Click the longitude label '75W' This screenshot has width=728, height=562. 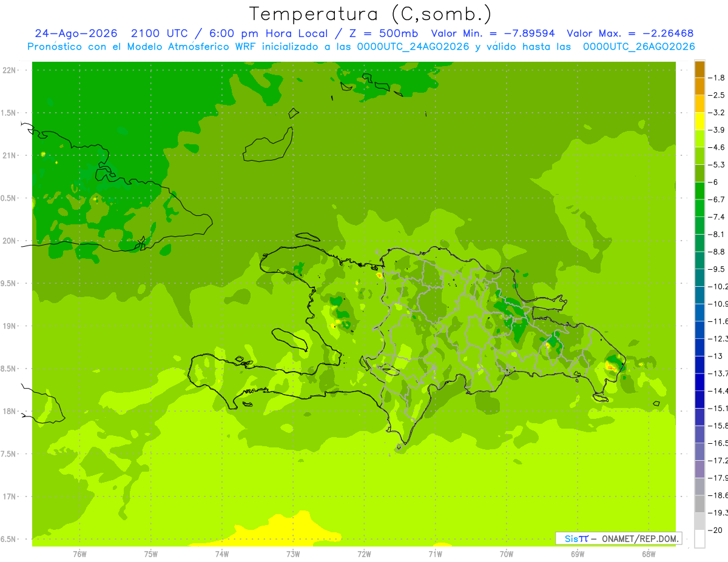(151, 554)
